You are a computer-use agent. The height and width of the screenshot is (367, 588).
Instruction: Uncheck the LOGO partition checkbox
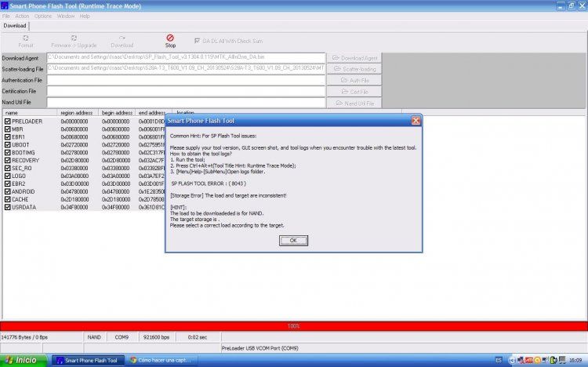pos(8,176)
